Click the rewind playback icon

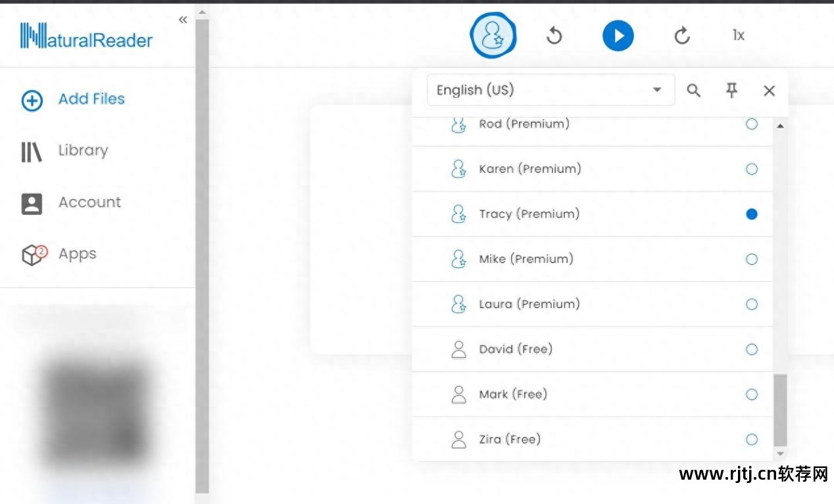point(554,35)
